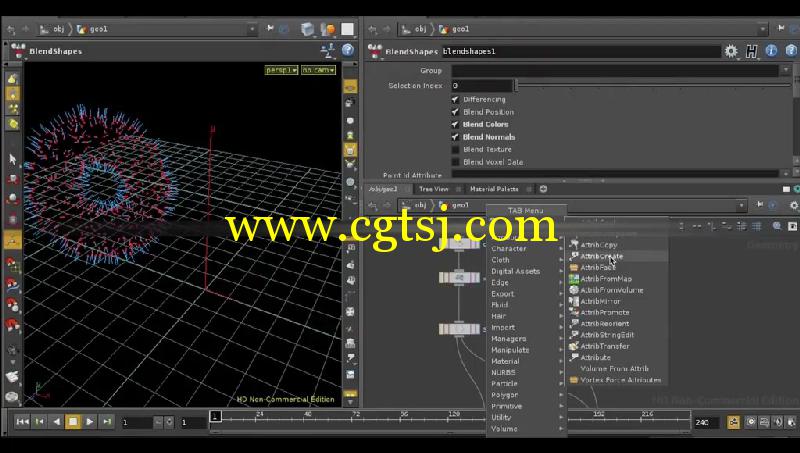Click the Selection Index slider handle

pyautogui.click(x=516, y=85)
